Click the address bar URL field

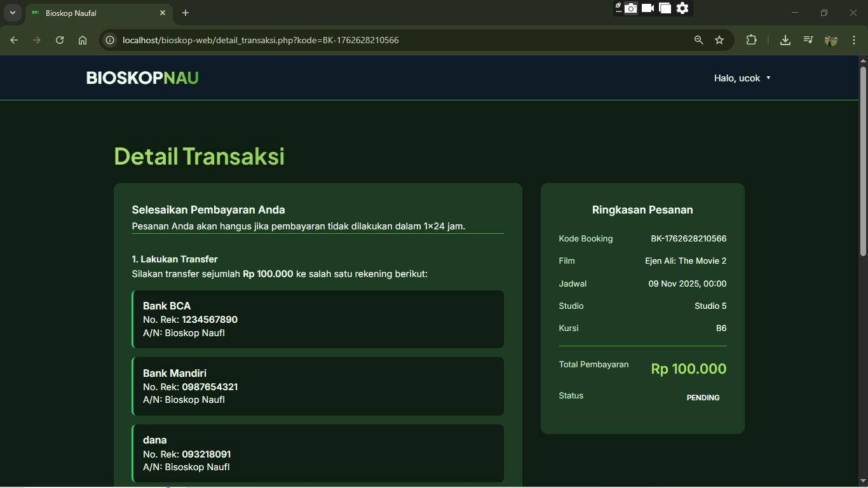coord(381,40)
